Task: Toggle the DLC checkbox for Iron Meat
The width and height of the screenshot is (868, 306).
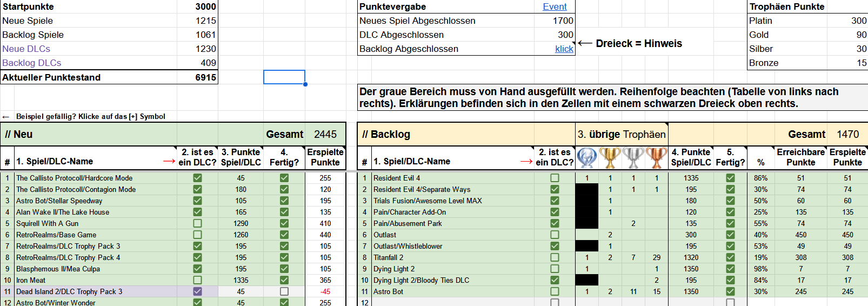Action: click(x=198, y=280)
